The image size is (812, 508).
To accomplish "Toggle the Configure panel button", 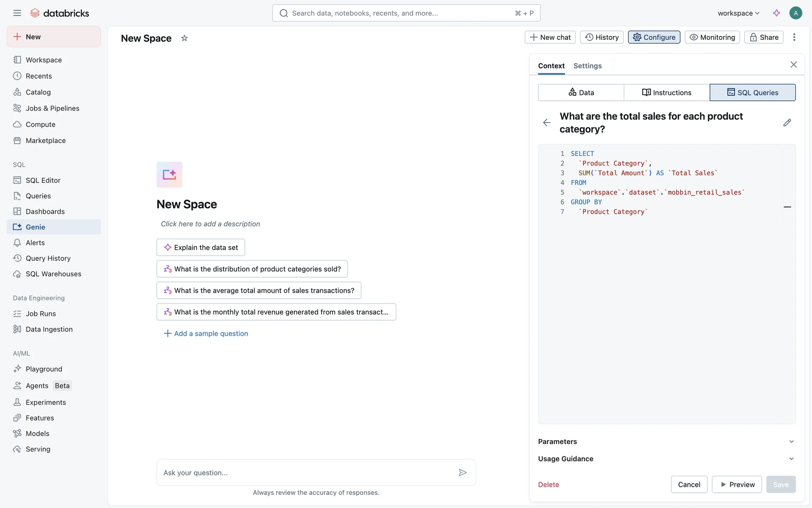I will click(654, 37).
